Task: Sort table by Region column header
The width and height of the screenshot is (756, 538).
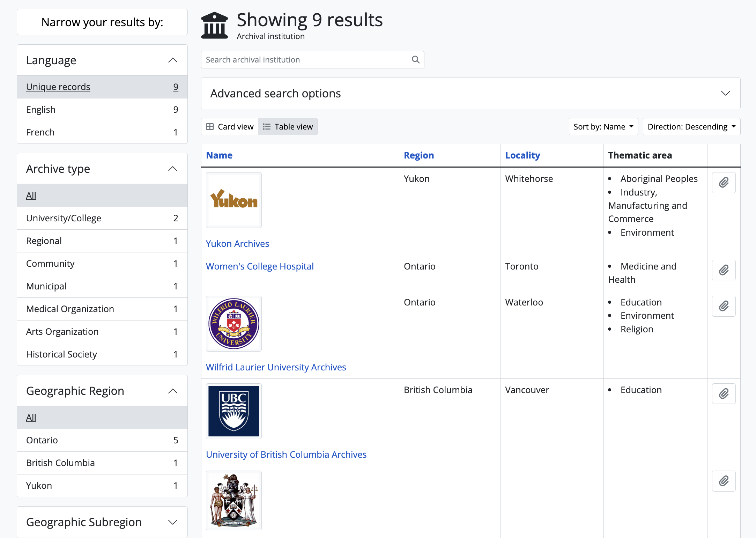Action: click(418, 155)
